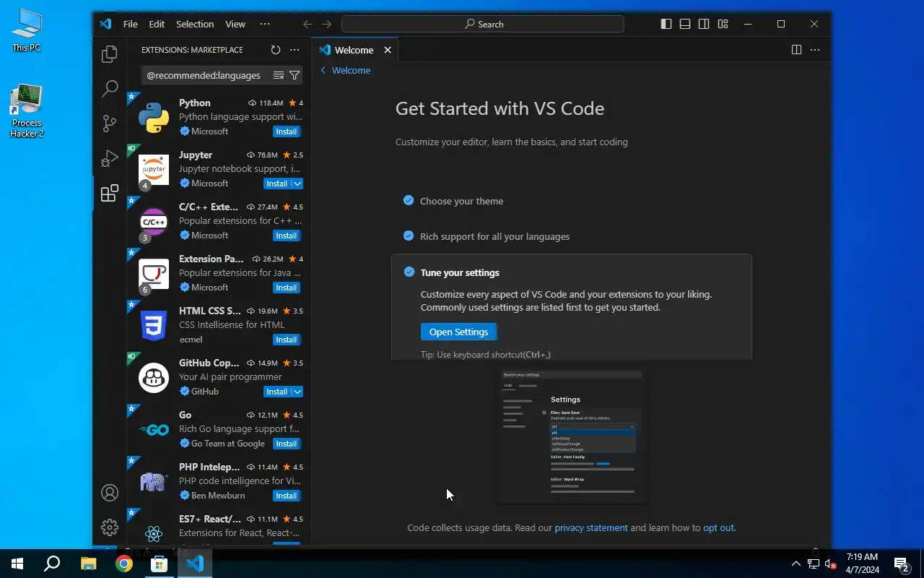
Task: Select the HTML CSS Support extension icon
Action: [x=154, y=325]
